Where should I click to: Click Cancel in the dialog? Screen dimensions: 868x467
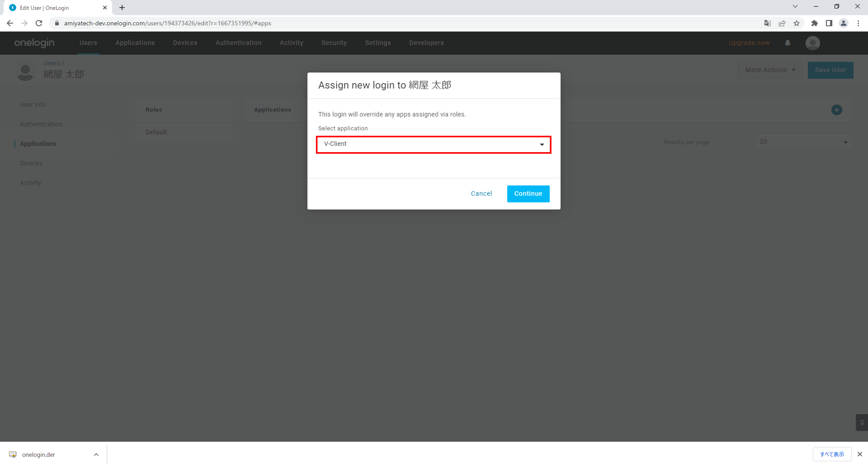pos(481,194)
